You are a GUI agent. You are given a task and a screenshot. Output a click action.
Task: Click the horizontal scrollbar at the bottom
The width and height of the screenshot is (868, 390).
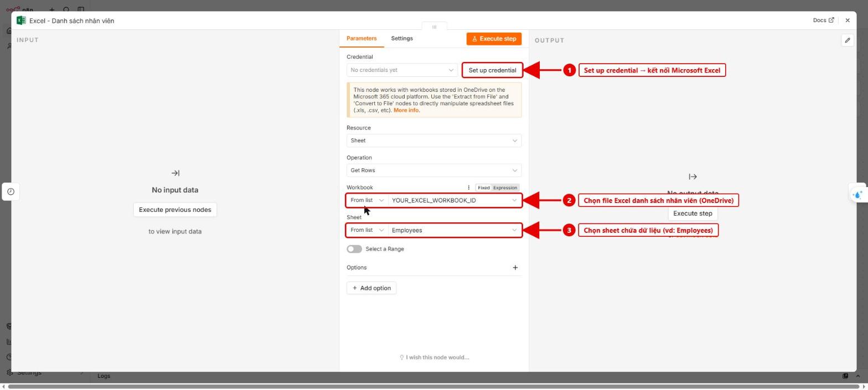(434, 386)
